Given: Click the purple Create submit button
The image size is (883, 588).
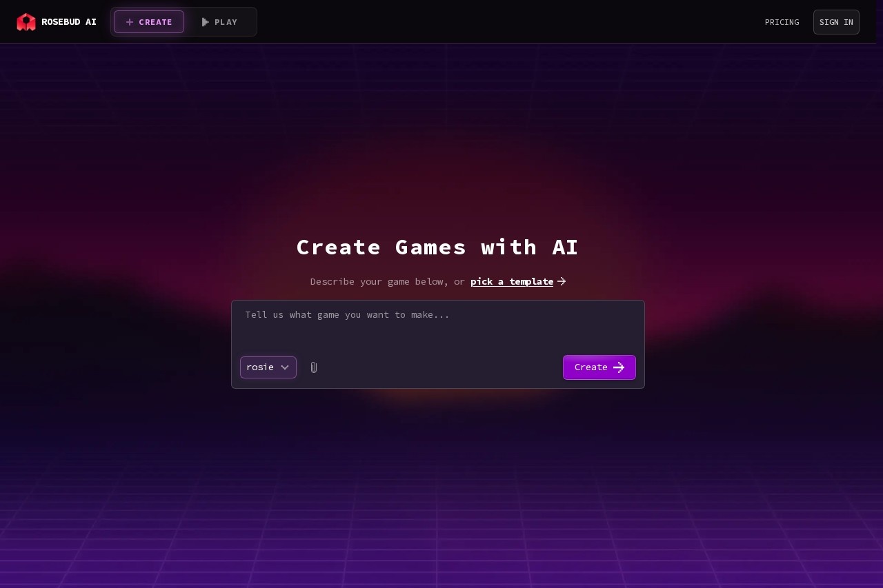Looking at the screenshot, I should point(599,367).
